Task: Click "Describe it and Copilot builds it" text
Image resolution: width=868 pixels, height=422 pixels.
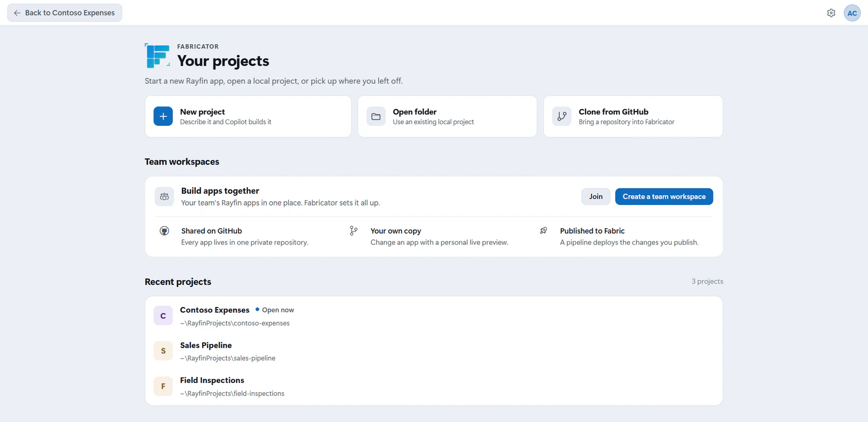Action: click(x=226, y=122)
